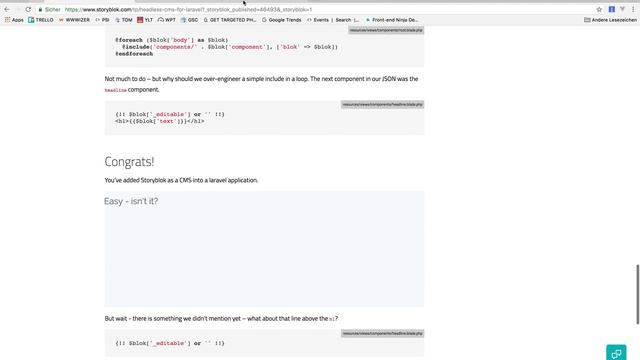This screenshot has width=640, height=360.
Task: Click the page vertical scrollbar thumb
Action: tap(638, 294)
